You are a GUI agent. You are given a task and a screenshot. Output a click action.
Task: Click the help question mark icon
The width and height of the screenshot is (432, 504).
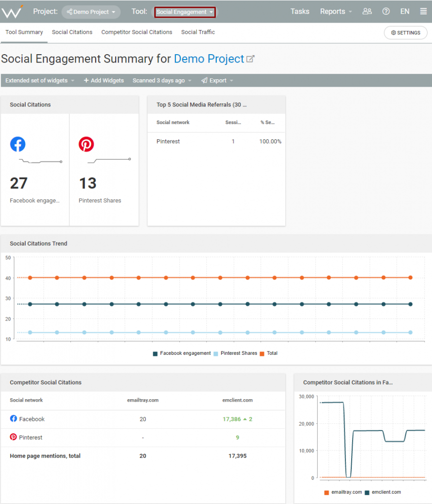tap(386, 11)
